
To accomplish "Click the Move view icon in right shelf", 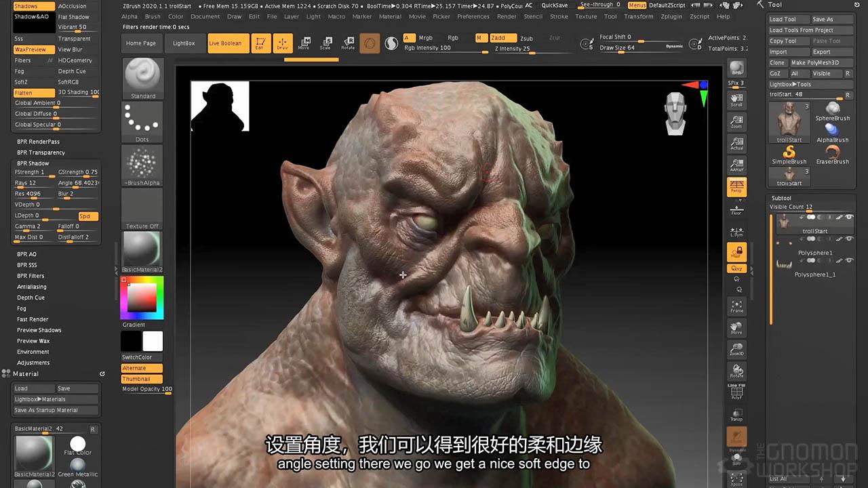I will [x=736, y=328].
